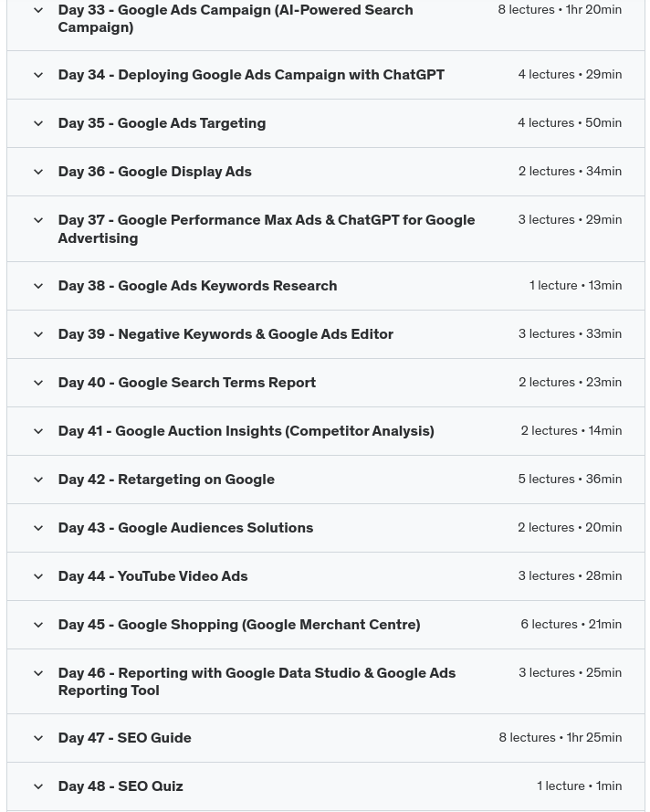Open Day 35 - Google Ads Targeting section
The width and height of the screenshot is (650, 812).
[x=162, y=123]
